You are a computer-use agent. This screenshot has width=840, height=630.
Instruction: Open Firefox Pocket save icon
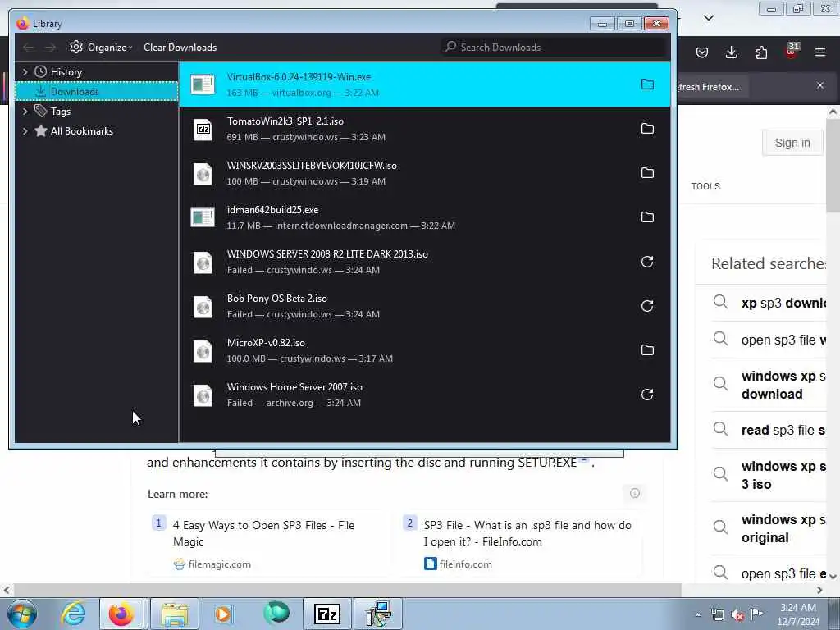click(x=702, y=52)
